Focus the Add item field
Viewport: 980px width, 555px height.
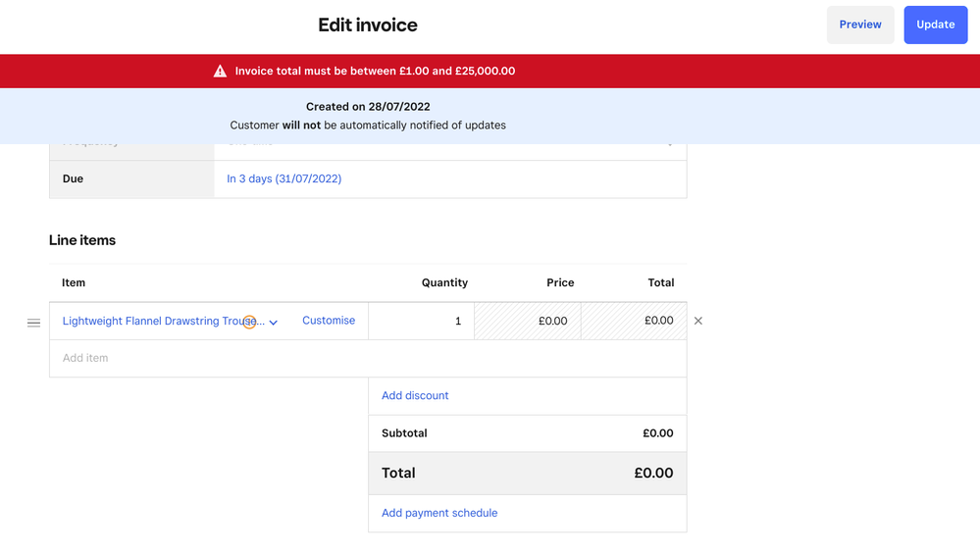[x=368, y=358]
